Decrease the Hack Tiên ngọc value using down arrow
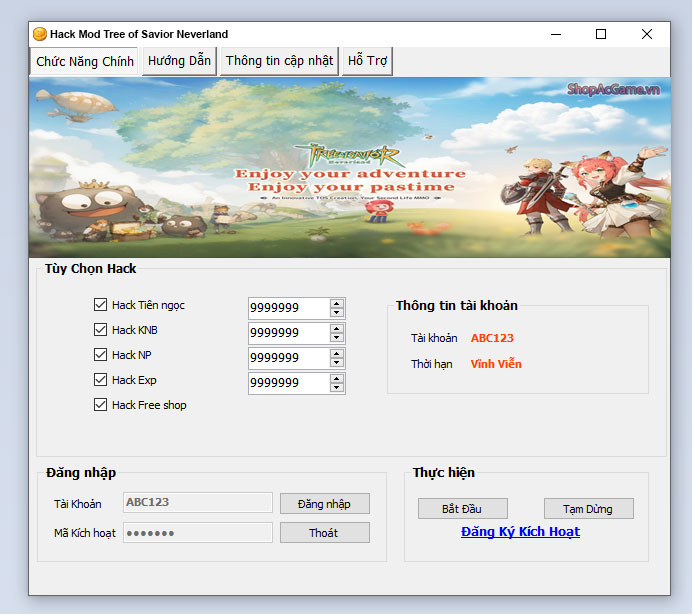 (336, 312)
